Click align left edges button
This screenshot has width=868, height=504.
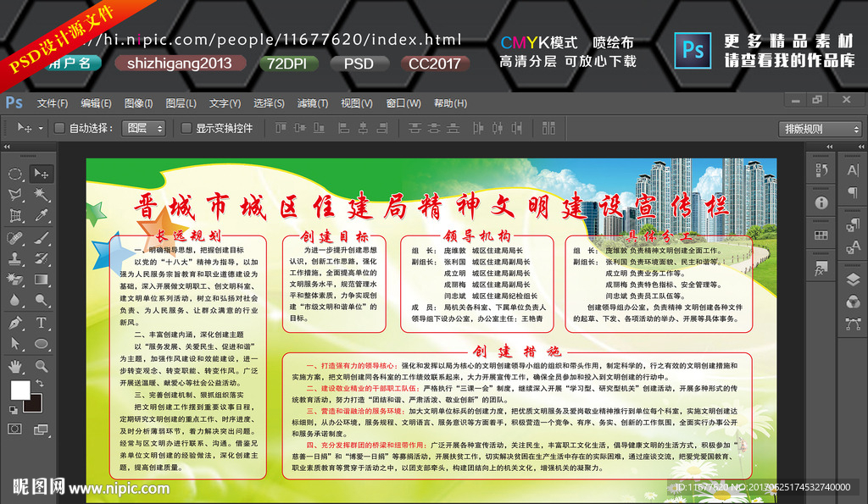click(x=344, y=129)
